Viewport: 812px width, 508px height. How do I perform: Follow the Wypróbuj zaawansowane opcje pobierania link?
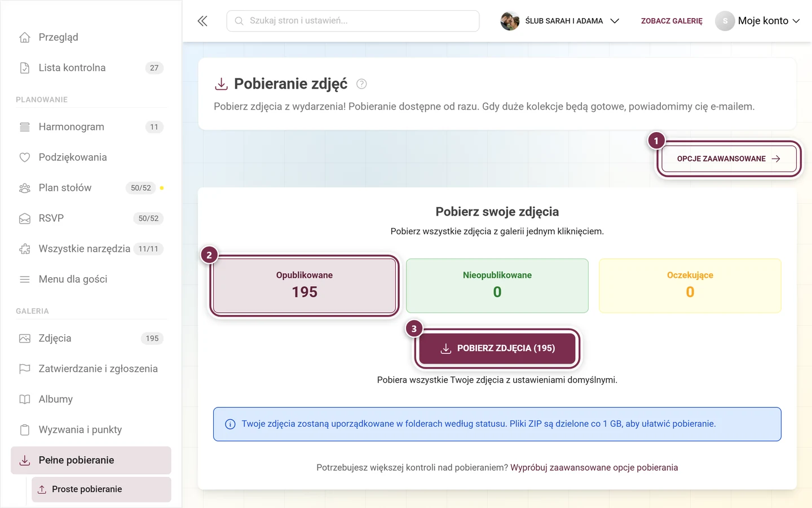click(x=594, y=467)
